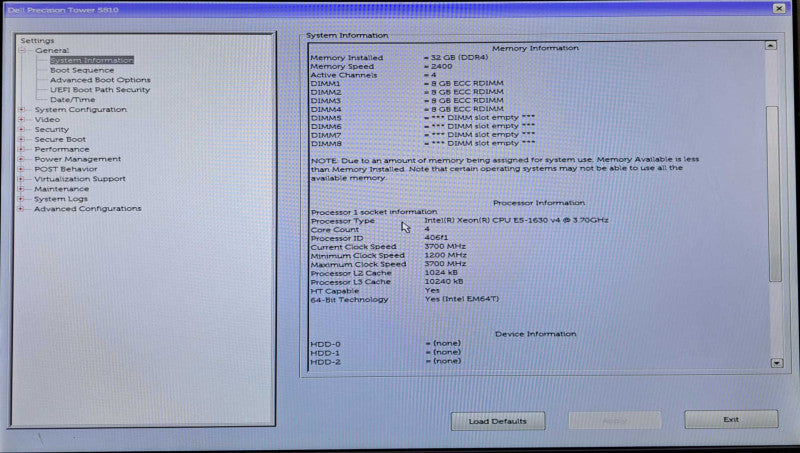The height and width of the screenshot is (453, 800).
Task: Expand the Performance node
Action: [22, 149]
